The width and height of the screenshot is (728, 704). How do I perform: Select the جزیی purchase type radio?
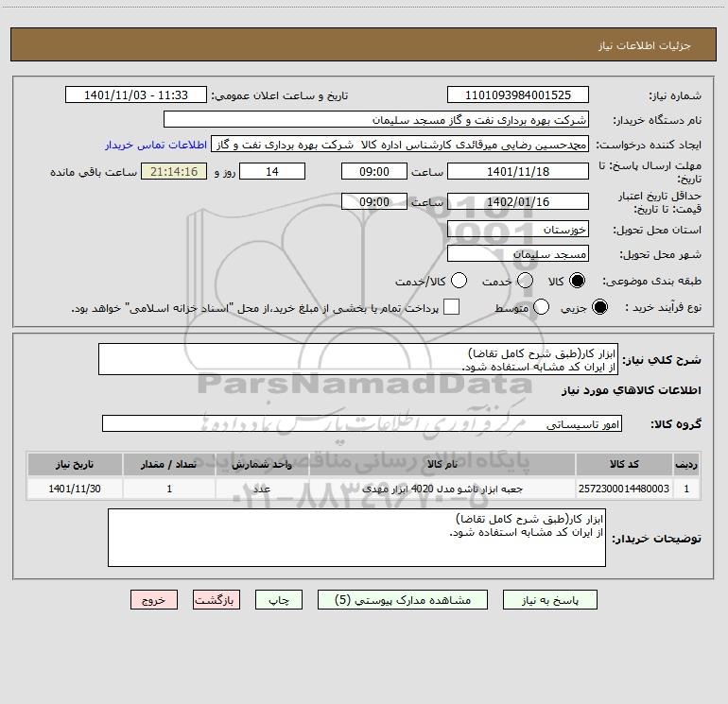[x=599, y=307]
